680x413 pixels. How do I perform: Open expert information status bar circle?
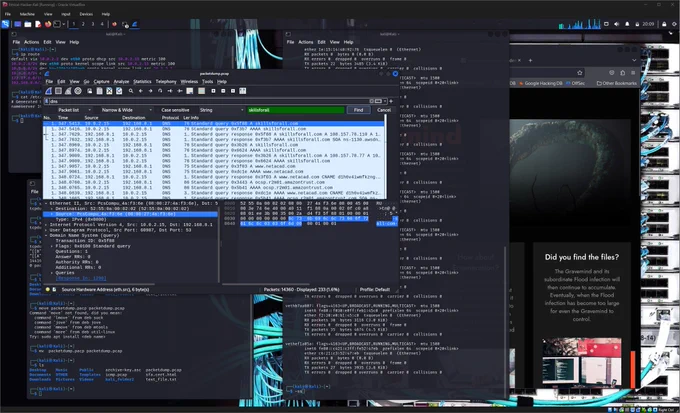(x=48, y=289)
